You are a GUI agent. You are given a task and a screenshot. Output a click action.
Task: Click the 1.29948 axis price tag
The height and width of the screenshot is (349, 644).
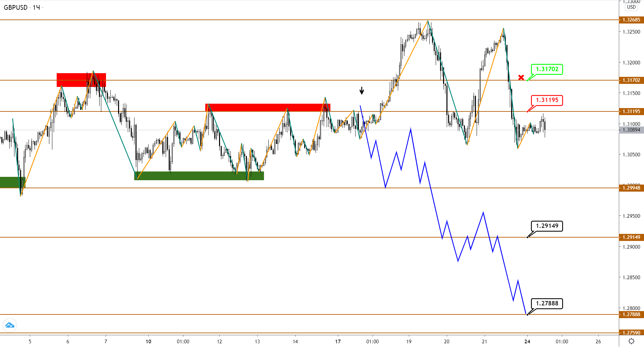(631, 188)
